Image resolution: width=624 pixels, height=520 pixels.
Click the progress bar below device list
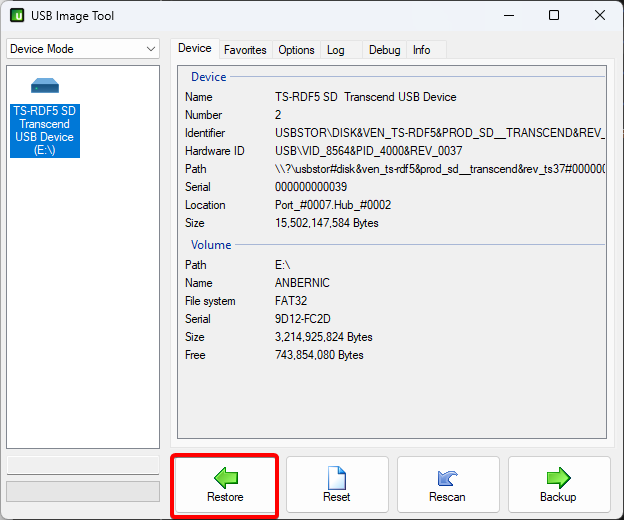tap(82, 491)
